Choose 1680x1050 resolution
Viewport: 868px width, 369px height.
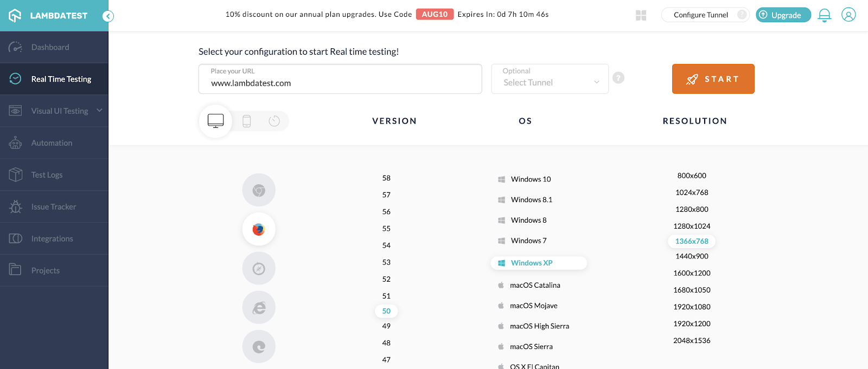[x=692, y=290]
